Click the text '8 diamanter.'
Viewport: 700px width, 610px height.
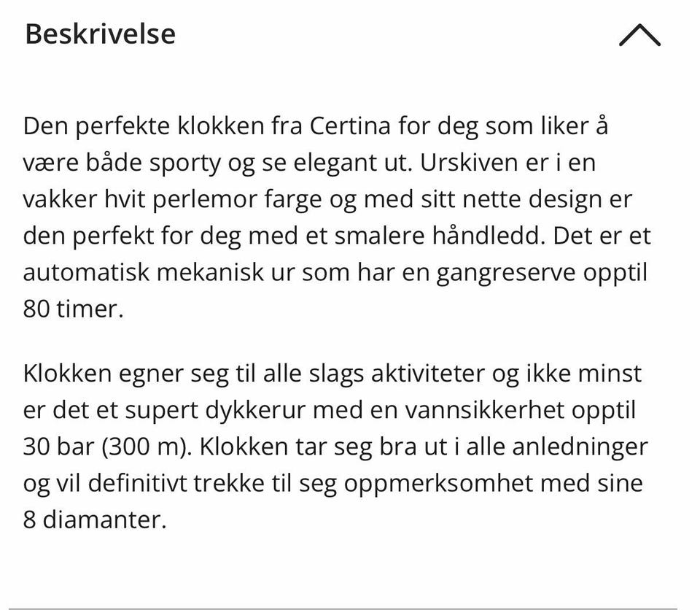[x=95, y=520]
